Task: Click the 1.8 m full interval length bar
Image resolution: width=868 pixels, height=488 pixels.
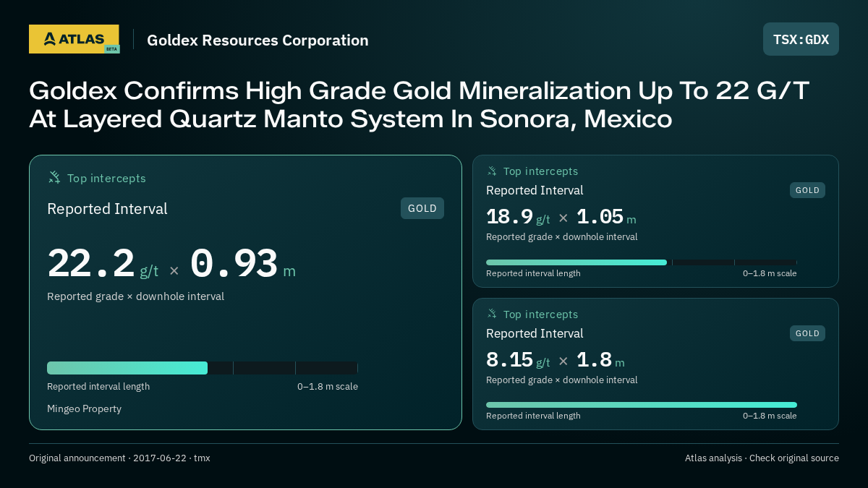Action: 642,405
